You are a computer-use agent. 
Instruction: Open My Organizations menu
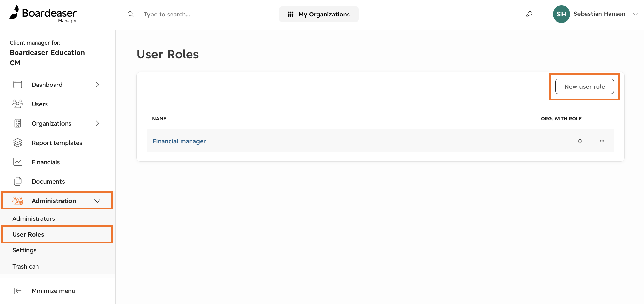click(x=319, y=14)
